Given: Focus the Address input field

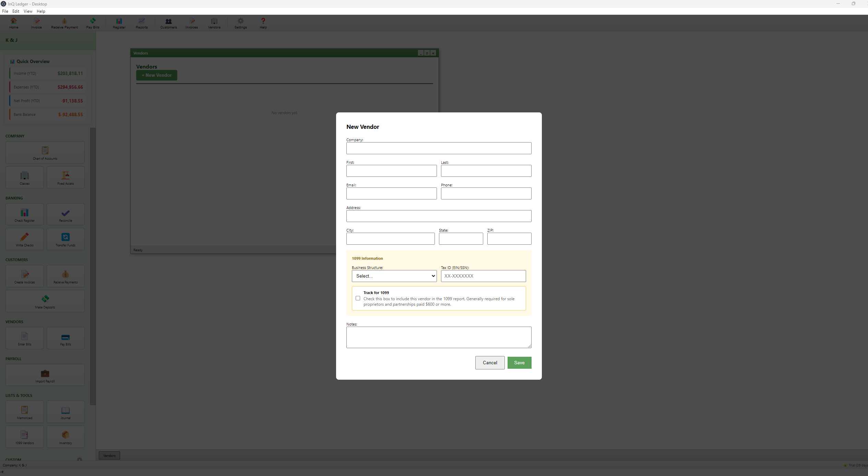Looking at the screenshot, I should tap(439, 216).
